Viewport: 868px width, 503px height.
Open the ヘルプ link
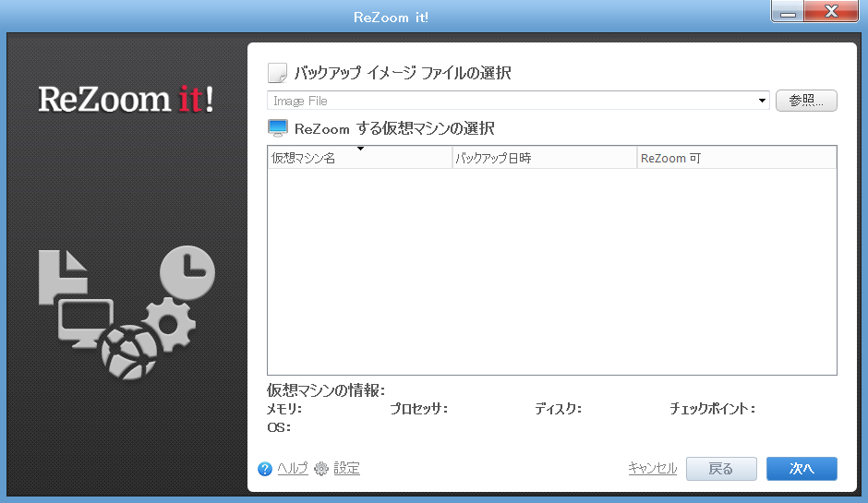pyautogui.click(x=293, y=469)
